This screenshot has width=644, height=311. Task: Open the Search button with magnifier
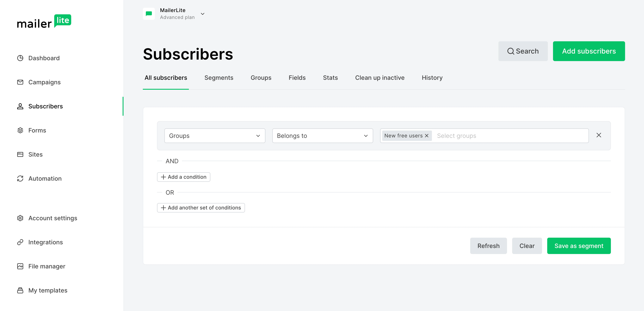pyautogui.click(x=523, y=51)
